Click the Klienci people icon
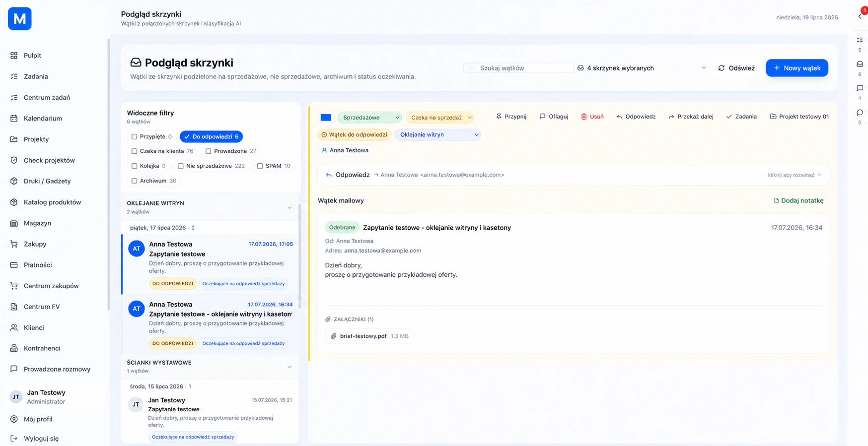The image size is (868, 446). pyautogui.click(x=14, y=327)
